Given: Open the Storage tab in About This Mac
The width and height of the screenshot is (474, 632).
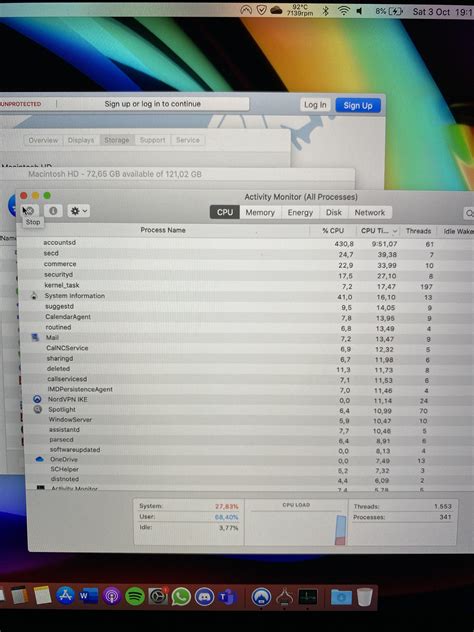Looking at the screenshot, I should click(x=117, y=140).
